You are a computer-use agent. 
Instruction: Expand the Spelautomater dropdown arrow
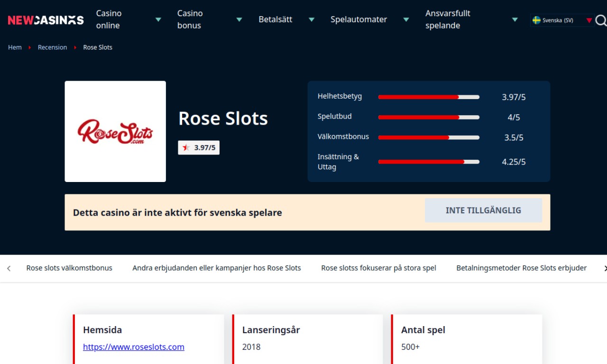tap(406, 20)
